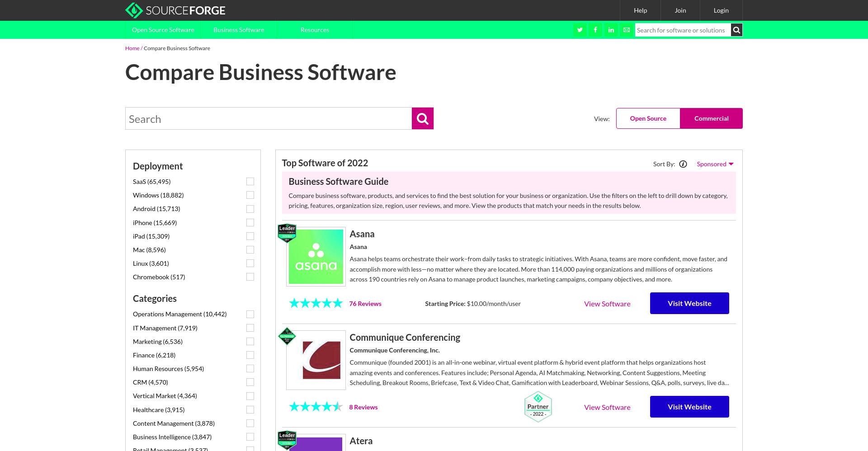868x451 pixels.
Task: Check the SaaS deployment checkbox
Action: [x=250, y=181]
